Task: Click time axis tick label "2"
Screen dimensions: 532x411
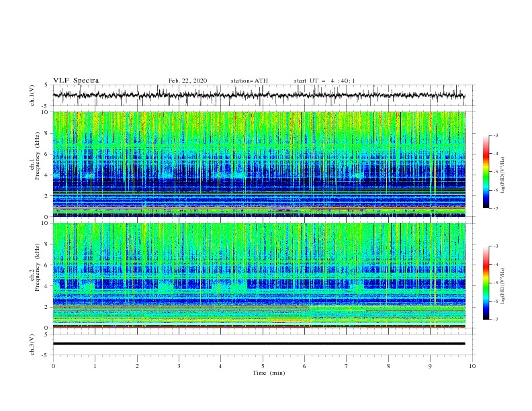Action: coord(137,366)
